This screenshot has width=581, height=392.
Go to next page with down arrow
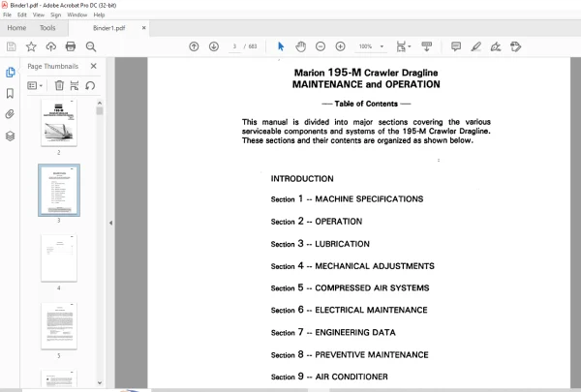pos(214,46)
